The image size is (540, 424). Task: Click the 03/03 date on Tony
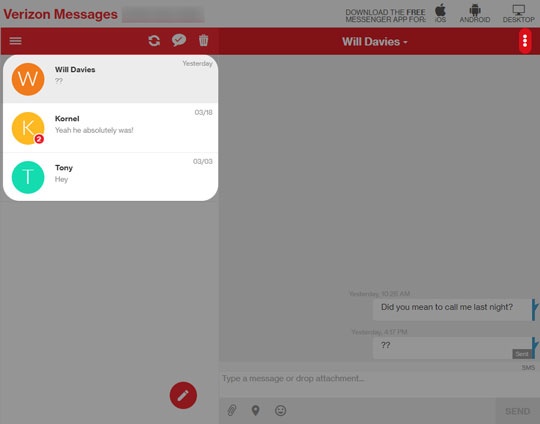point(202,161)
